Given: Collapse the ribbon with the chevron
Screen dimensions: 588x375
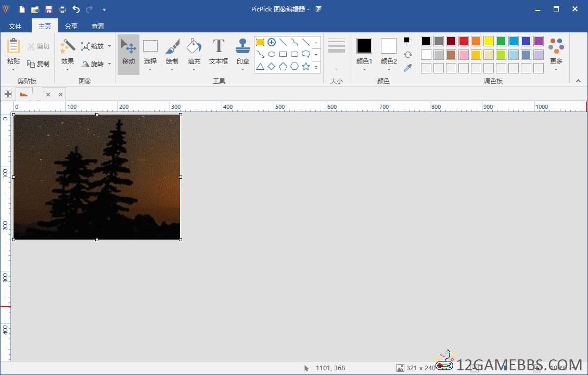Looking at the screenshot, I should pyautogui.click(x=578, y=81).
